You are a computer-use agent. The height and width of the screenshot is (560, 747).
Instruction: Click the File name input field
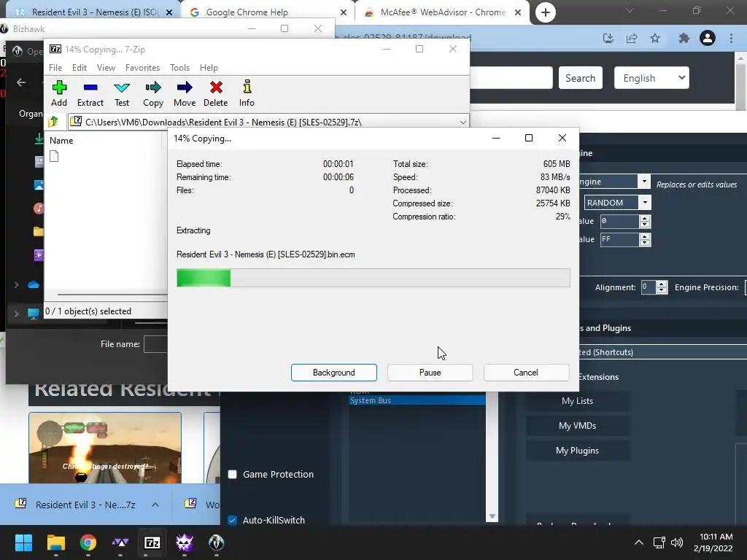pos(155,344)
